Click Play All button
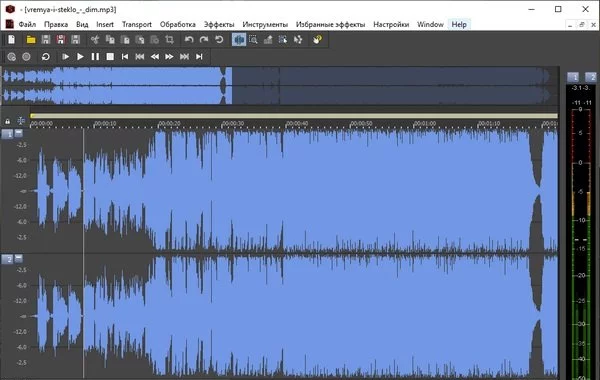This screenshot has width=600, height=380. (65, 57)
